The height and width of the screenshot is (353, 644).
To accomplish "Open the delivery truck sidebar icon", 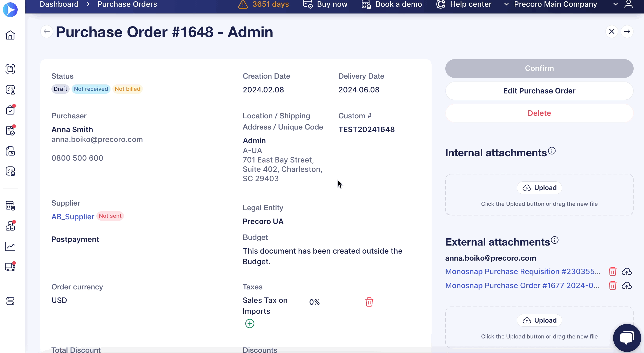I will (10, 267).
